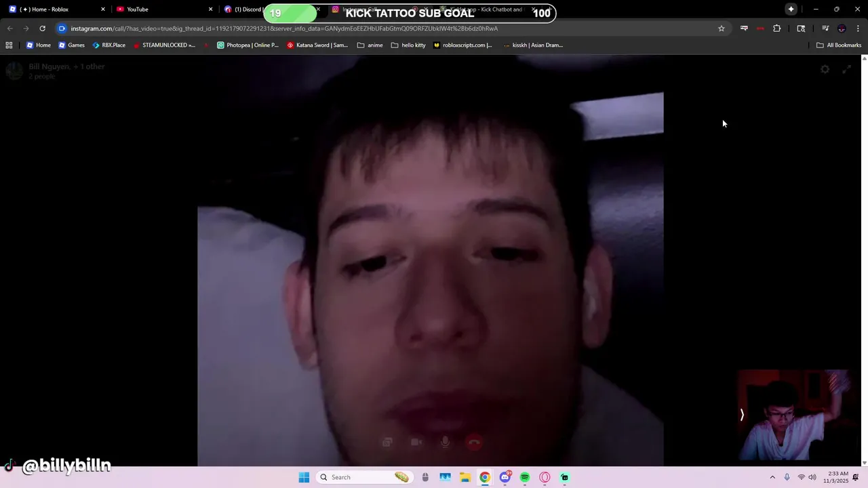
Task: Open volume speaker tray icon
Action: tap(812, 477)
